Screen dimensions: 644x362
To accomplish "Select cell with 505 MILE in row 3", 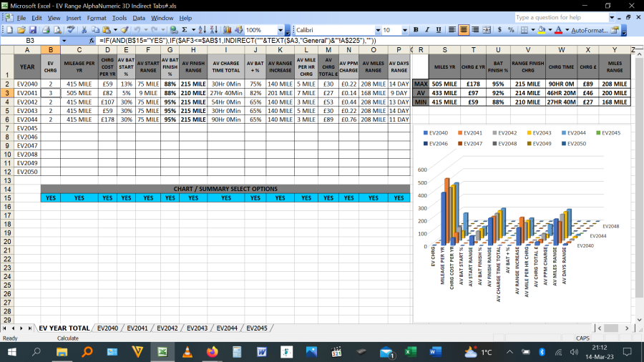I will [79, 93].
